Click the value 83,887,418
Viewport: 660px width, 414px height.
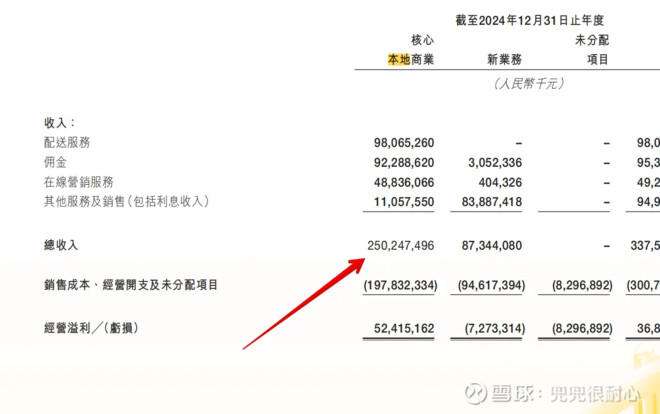point(492,202)
